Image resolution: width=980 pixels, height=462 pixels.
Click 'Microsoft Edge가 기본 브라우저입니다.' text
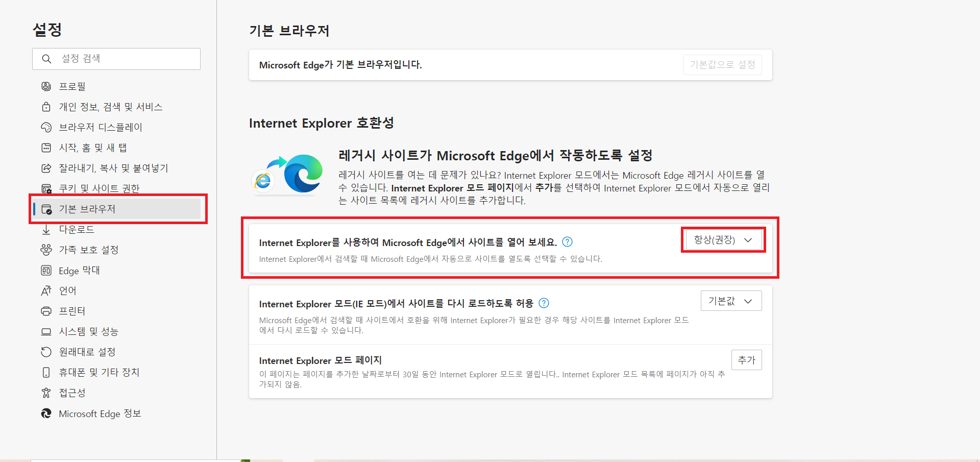340,65
